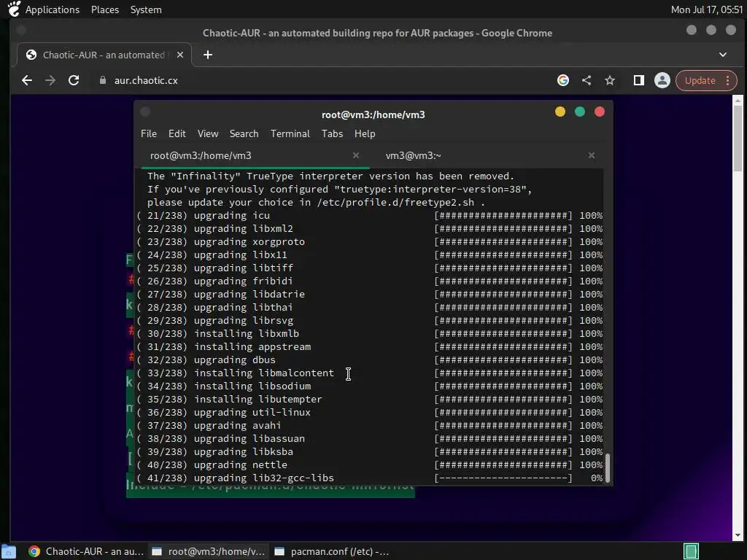The image size is (747, 560).
Task: View site information lock icon
Action: tap(102, 80)
